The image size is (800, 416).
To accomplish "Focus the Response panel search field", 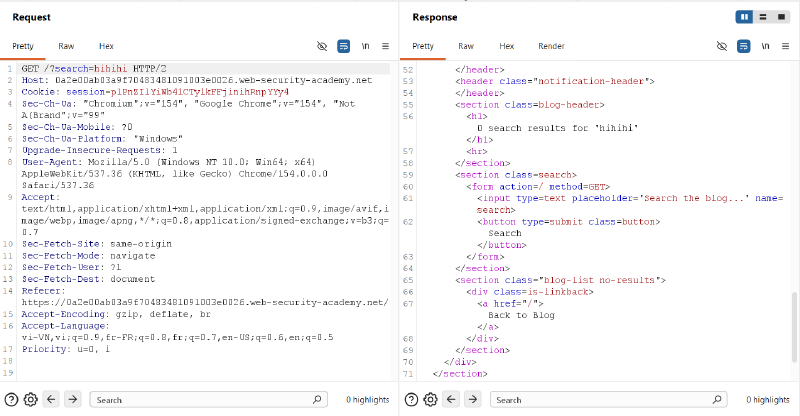I will tap(608, 400).
